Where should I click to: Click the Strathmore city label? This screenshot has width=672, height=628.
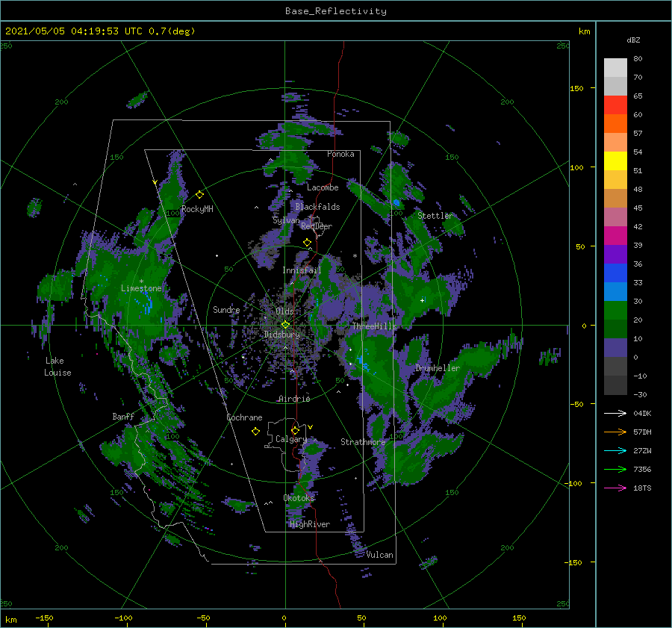363,441
